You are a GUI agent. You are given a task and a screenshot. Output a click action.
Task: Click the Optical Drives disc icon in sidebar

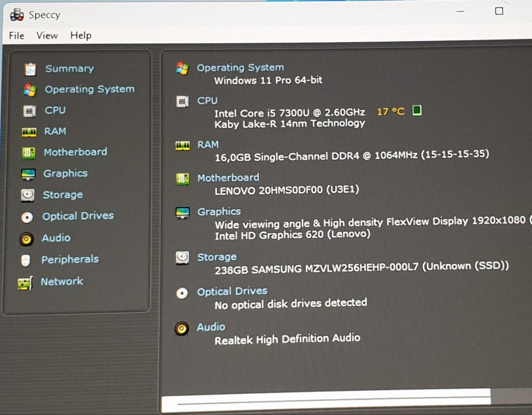pos(27,217)
